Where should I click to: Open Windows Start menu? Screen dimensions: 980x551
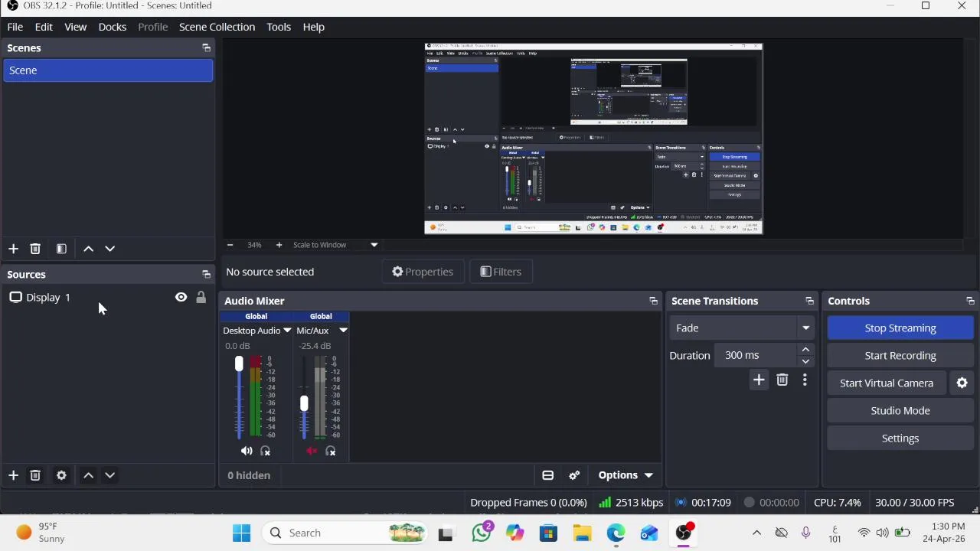coord(241,533)
